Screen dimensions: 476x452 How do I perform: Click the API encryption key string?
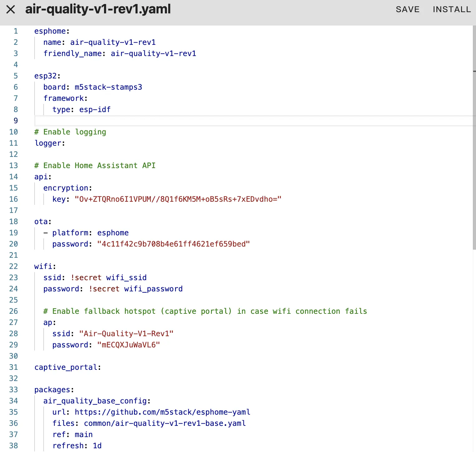point(178,199)
